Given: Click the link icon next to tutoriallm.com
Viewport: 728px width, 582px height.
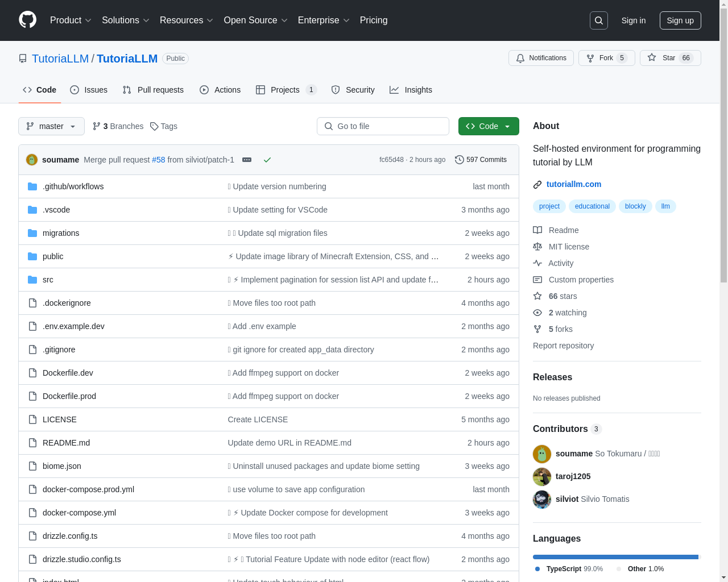Looking at the screenshot, I should [x=537, y=184].
